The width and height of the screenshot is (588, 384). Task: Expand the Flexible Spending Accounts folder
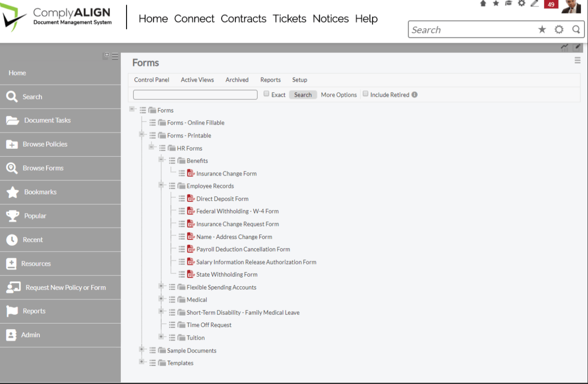(x=161, y=287)
